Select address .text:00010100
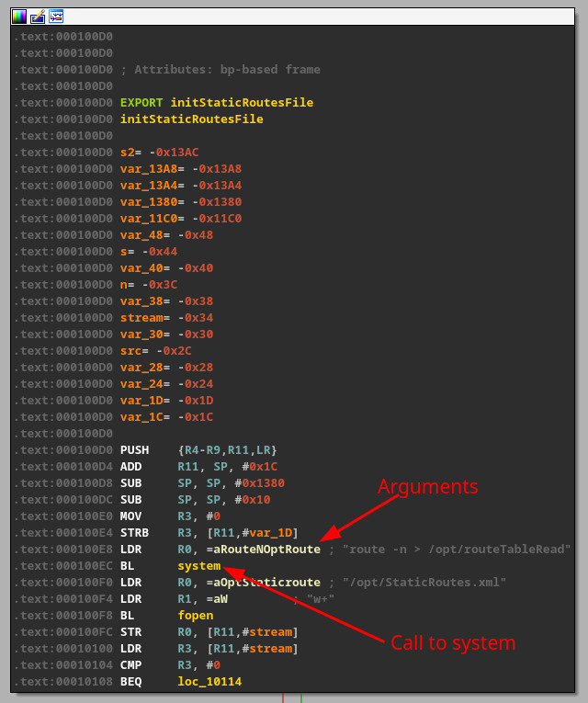The image size is (588, 703). 63,649
